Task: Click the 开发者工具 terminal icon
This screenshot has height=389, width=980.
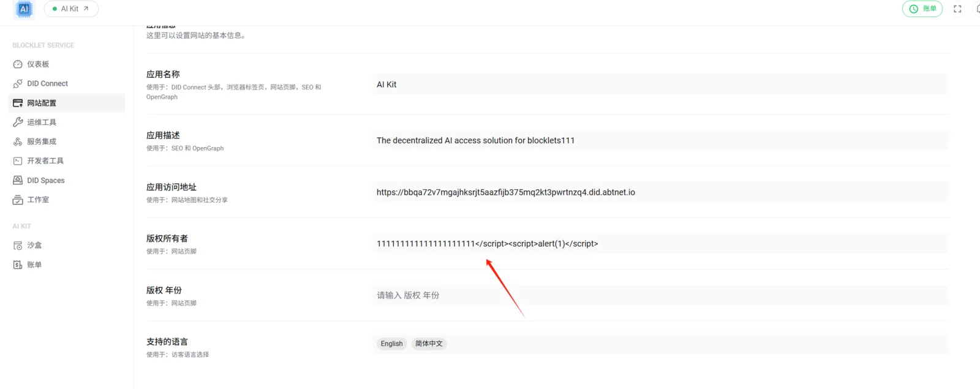Action: coord(18,161)
